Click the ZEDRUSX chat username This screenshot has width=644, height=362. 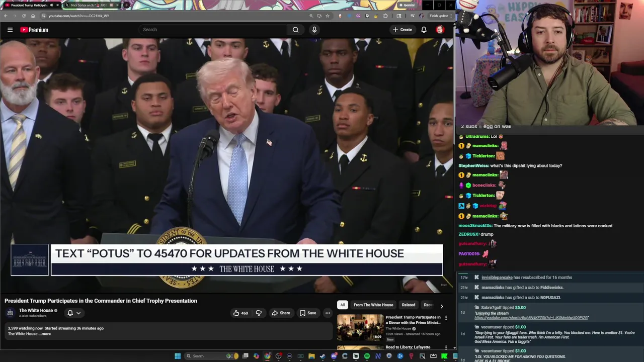[x=468, y=234]
